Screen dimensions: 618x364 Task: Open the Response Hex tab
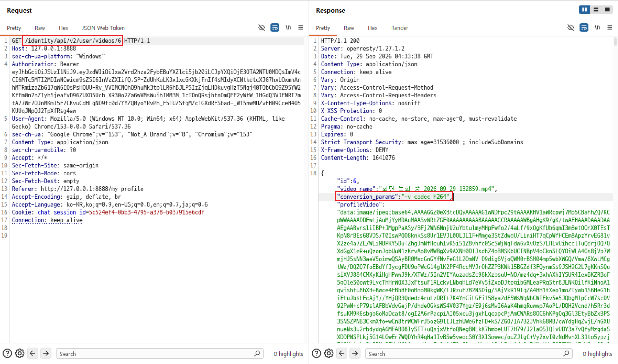pos(373,28)
